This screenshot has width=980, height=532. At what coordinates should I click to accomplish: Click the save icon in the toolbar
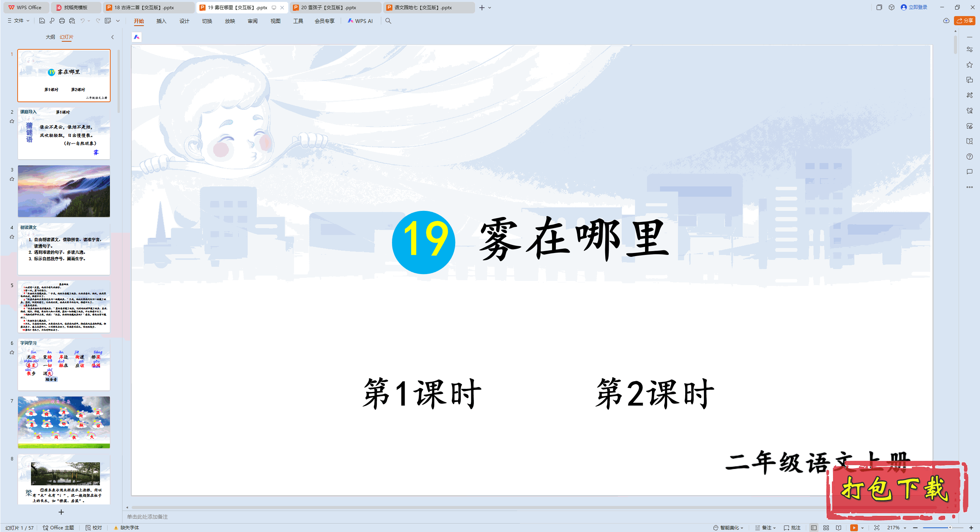(42, 21)
